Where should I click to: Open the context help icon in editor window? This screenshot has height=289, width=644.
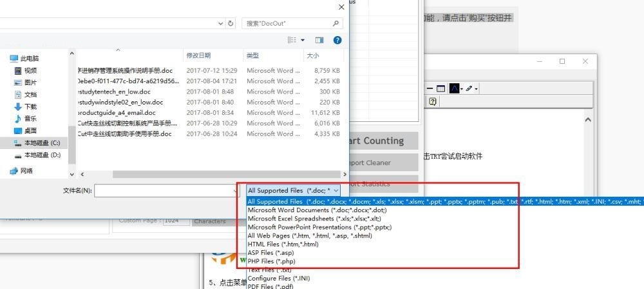coord(432,101)
